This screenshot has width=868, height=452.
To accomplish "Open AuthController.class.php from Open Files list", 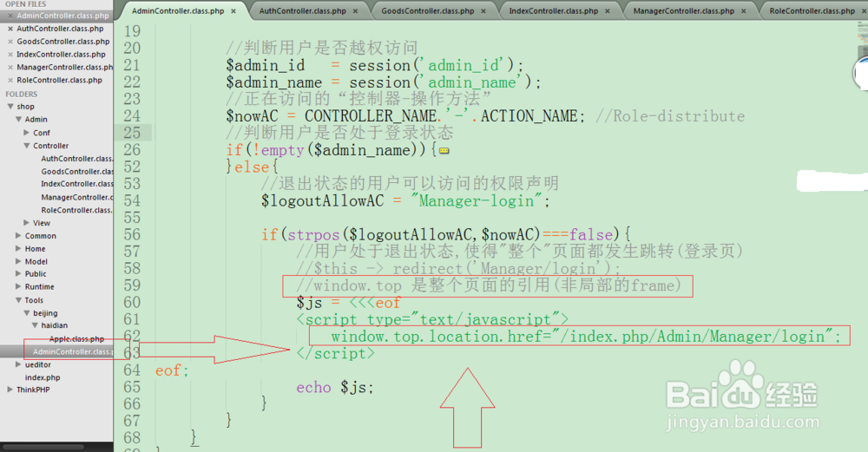I will [x=60, y=29].
